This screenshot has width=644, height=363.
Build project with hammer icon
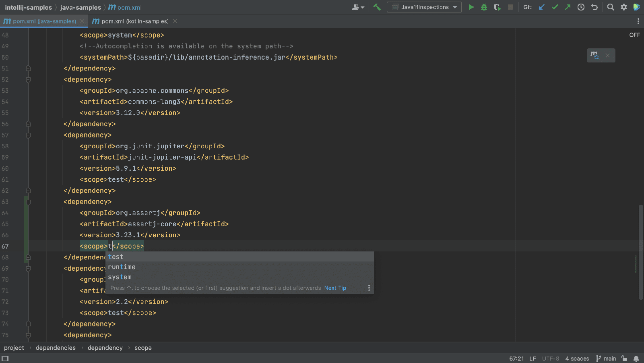[377, 7]
